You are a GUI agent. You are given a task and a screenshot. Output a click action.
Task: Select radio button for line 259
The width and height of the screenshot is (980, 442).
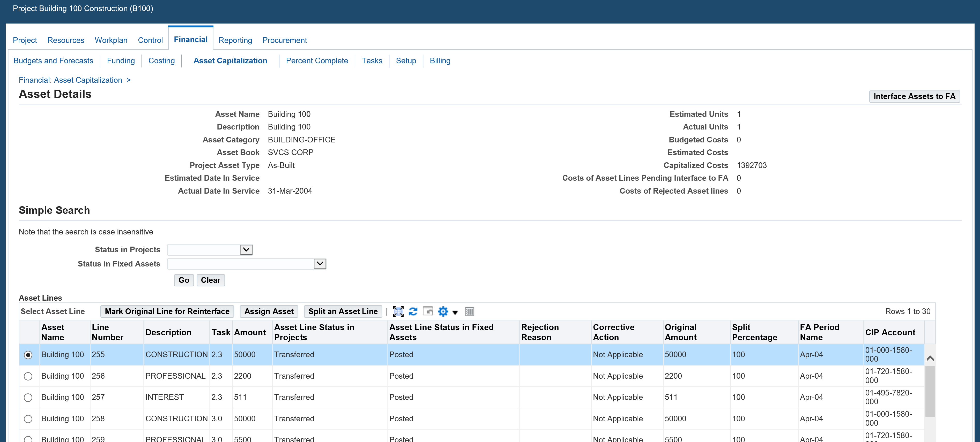click(x=28, y=439)
